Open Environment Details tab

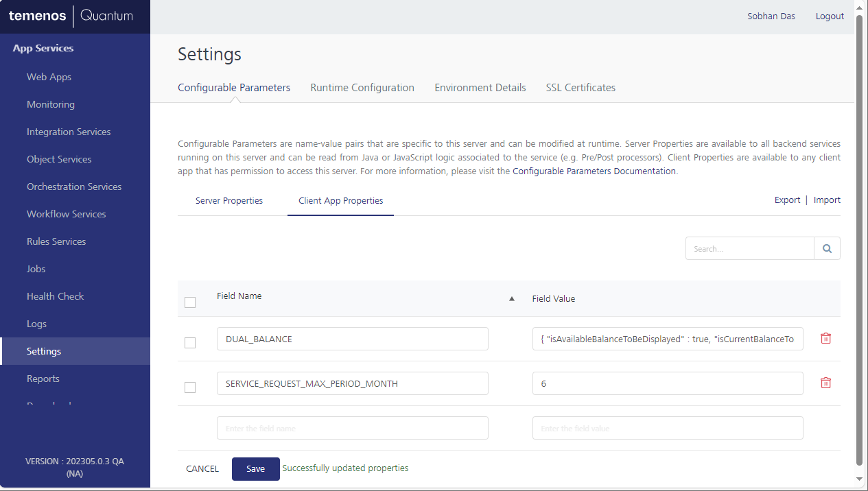click(480, 88)
